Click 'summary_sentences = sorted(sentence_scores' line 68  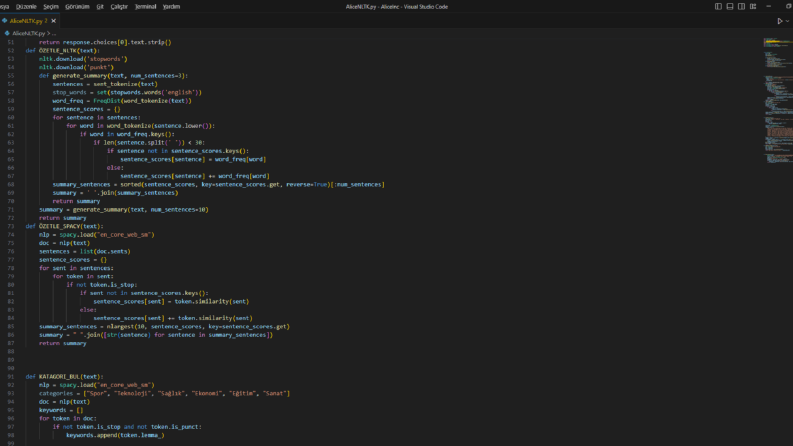[218, 185]
